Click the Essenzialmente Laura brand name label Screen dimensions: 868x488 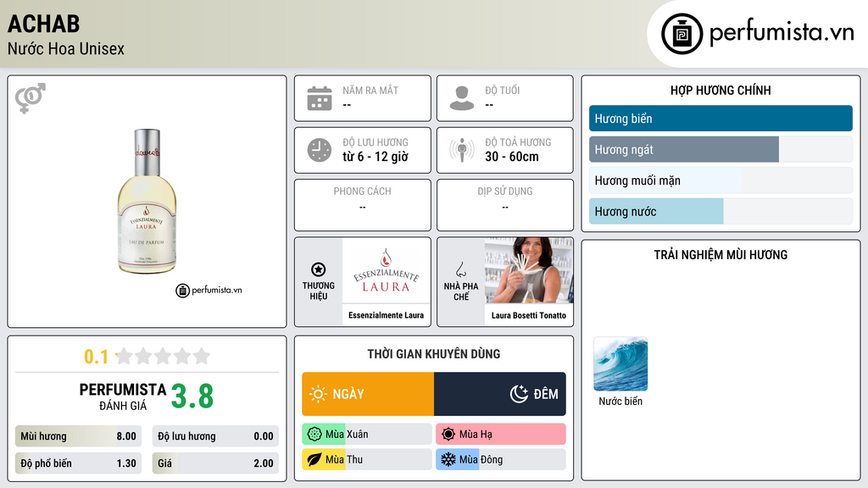click(x=387, y=315)
